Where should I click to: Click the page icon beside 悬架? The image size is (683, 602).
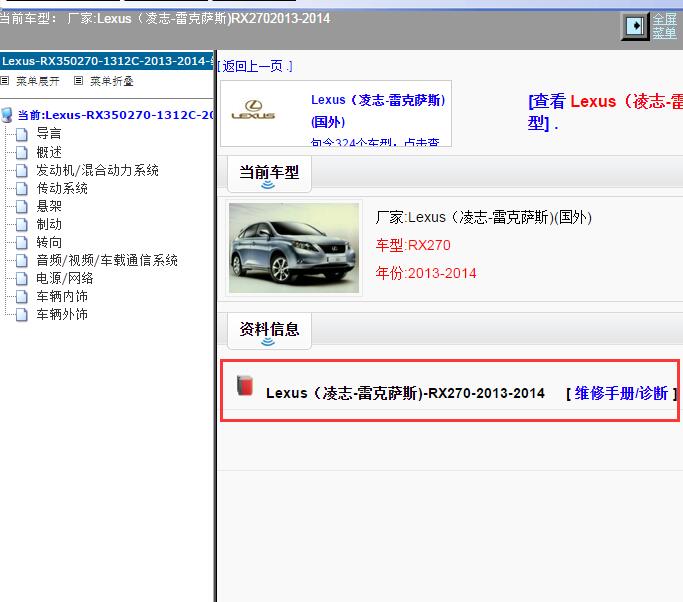[22, 206]
